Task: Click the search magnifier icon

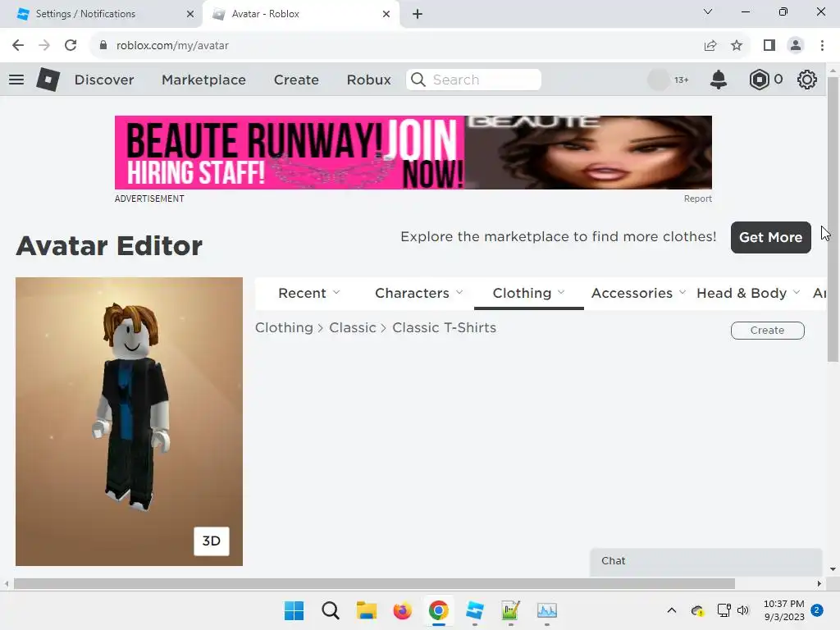Action: (x=418, y=80)
